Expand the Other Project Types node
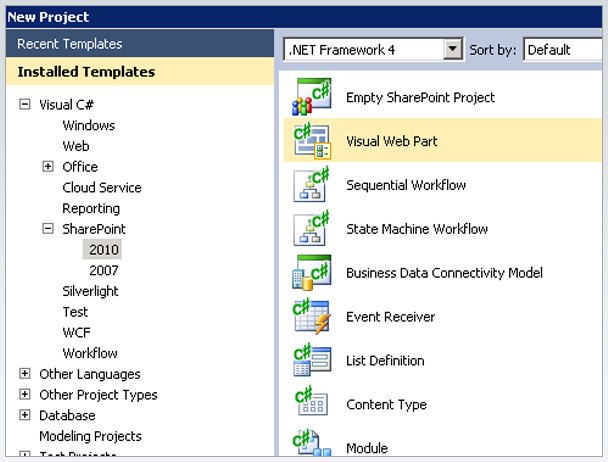Viewport: 608px width, 462px height. 25,394
